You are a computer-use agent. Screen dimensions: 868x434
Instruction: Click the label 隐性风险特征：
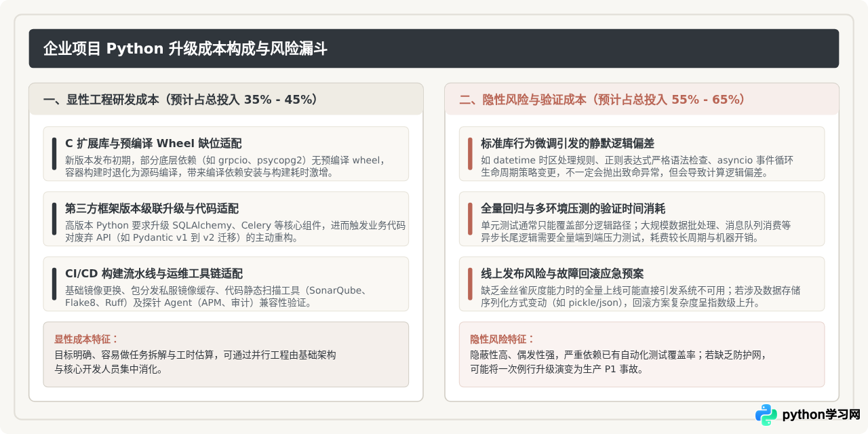pyautogui.click(x=502, y=339)
